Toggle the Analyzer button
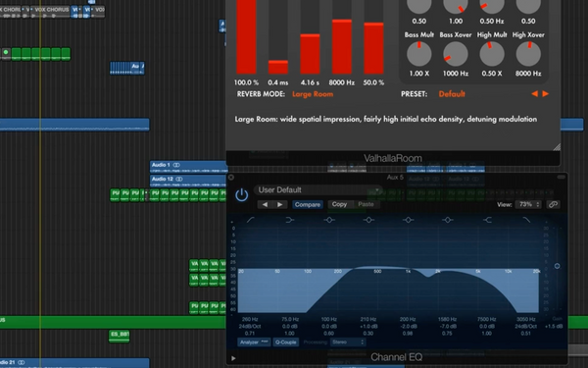The height and width of the screenshot is (368, 588). click(x=254, y=342)
